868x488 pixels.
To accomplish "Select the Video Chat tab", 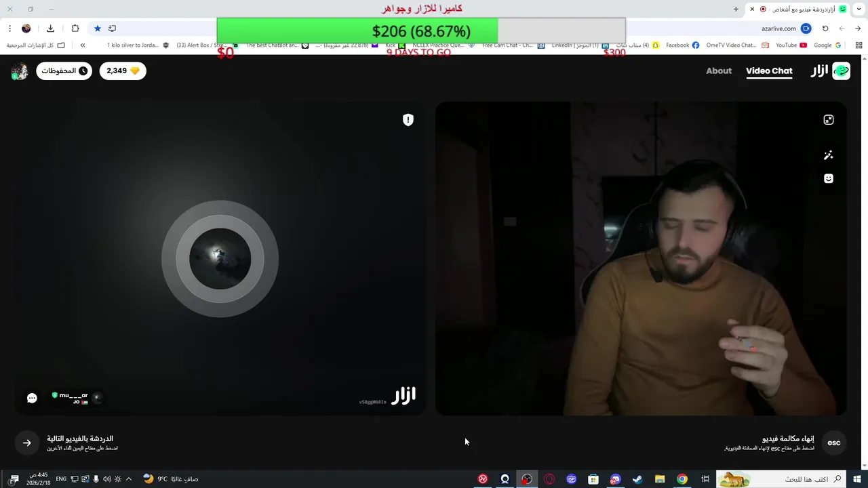I will (769, 70).
